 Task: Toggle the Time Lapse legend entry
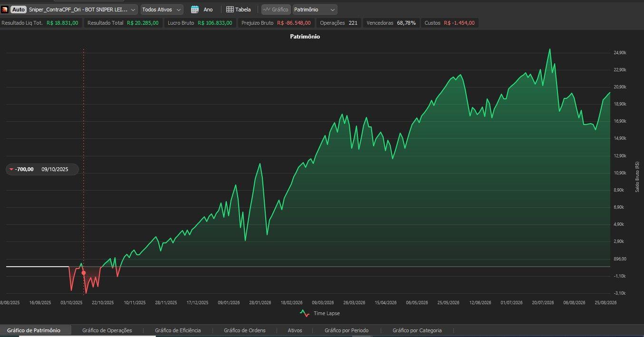320,313
